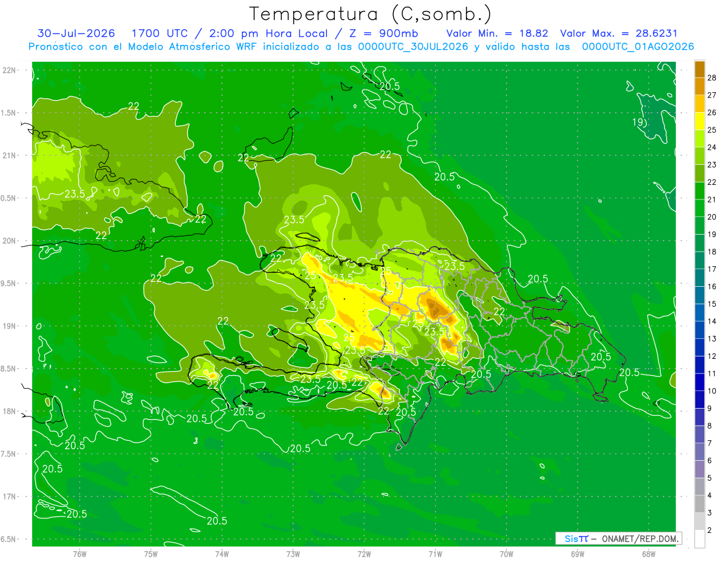
Task: Click the "72W" longitude axis label
Action: 364,554
